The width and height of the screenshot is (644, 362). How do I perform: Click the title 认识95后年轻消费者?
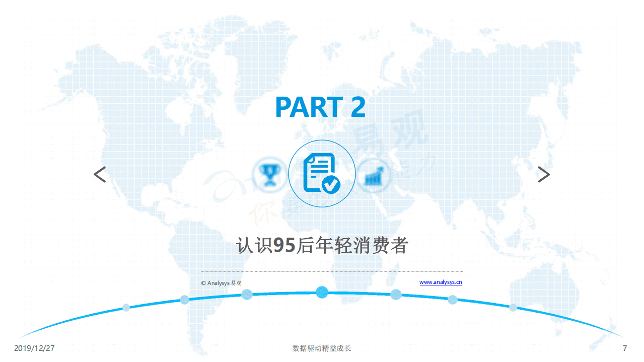321,245
